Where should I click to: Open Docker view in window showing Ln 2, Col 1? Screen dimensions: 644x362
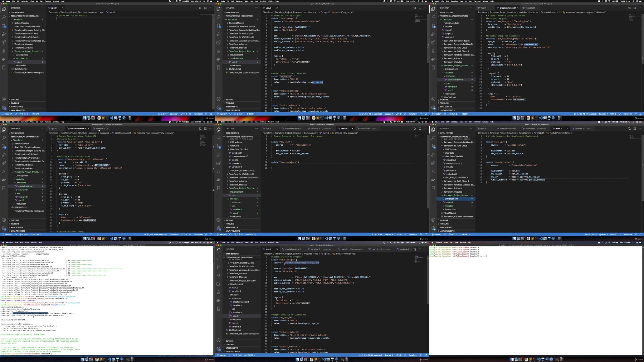pyautogui.click(x=4, y=59)
